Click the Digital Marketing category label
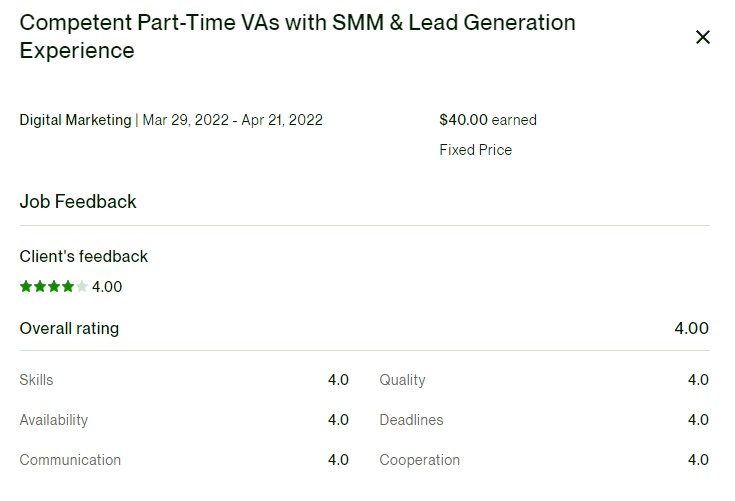The image size is (735, 501). click(75, 120)
